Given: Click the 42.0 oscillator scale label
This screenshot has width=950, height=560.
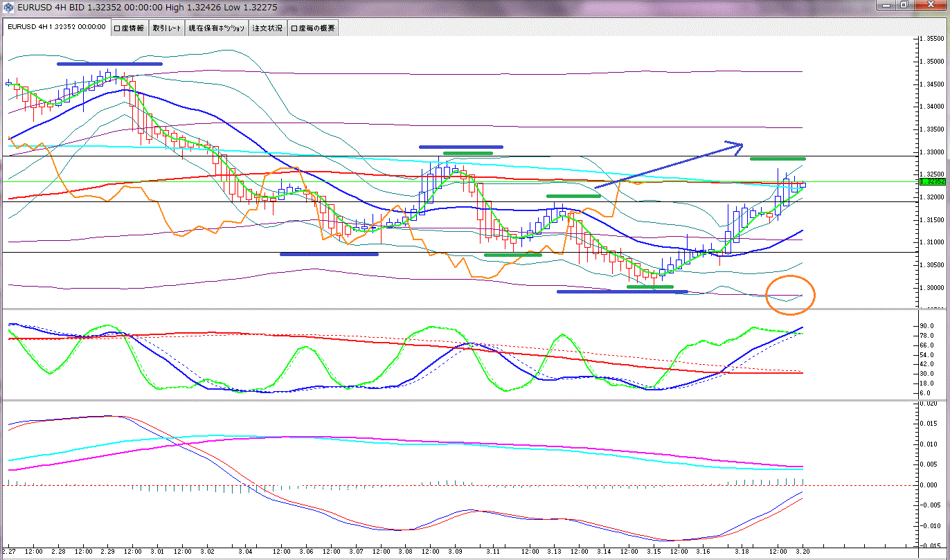Looking at the screenshot, I should [928, 364].
